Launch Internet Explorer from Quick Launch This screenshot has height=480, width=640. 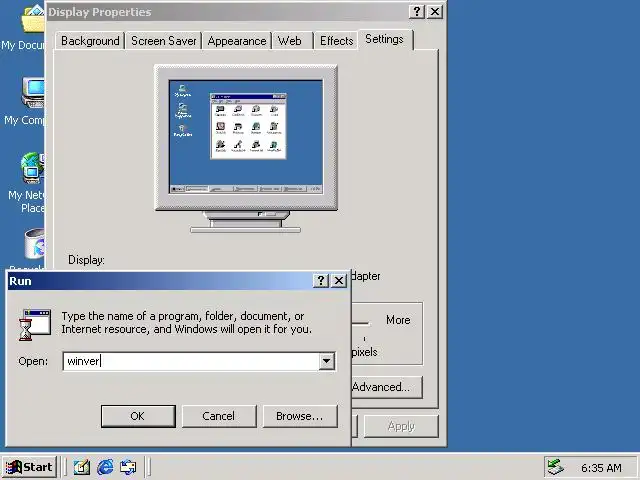point(105,467)
